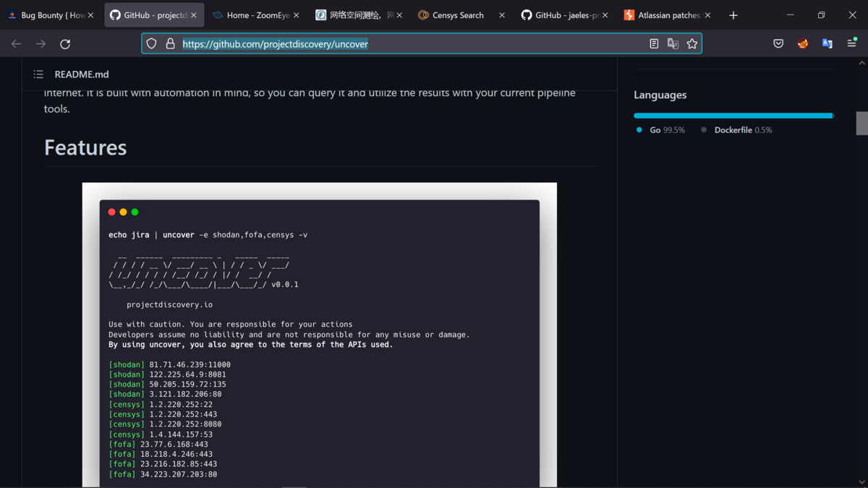This screenshot has height=488, width=868.
Task: Show site security padlock info
Action: (170, 44)
